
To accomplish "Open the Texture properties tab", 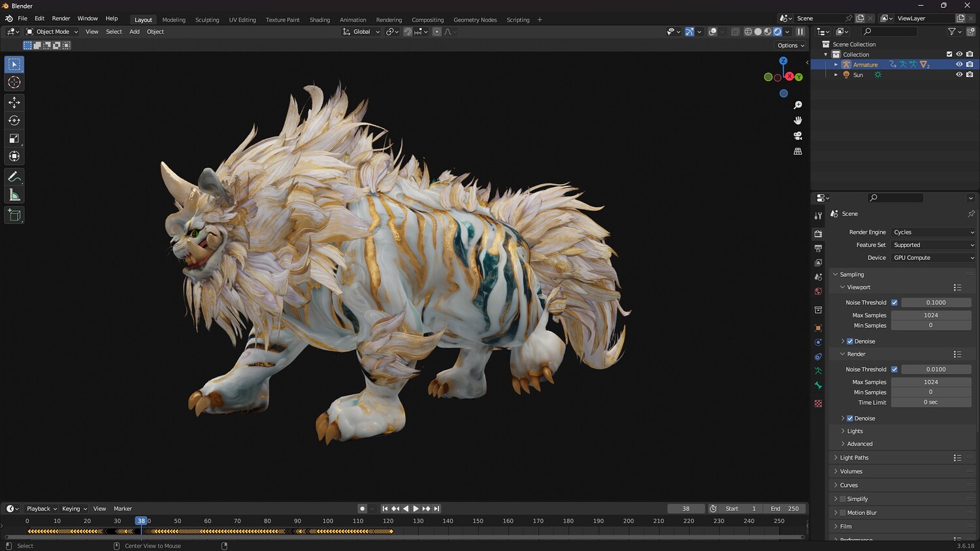I will click(x=818, y=403).
